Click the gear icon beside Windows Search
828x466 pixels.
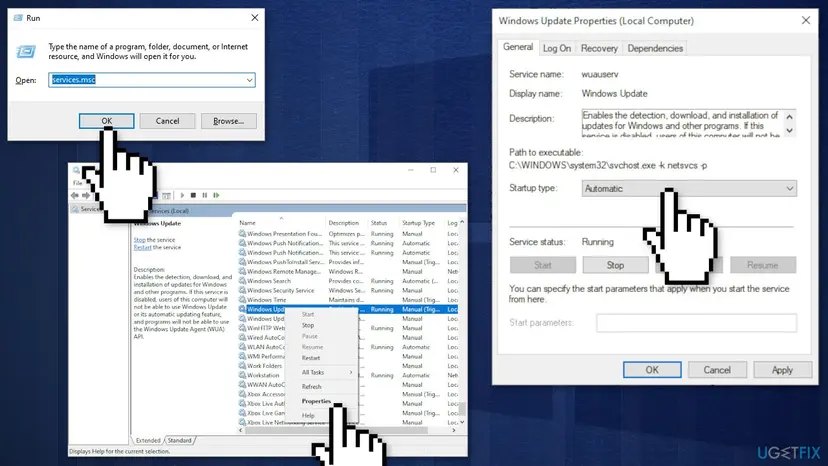coord(242,281)
